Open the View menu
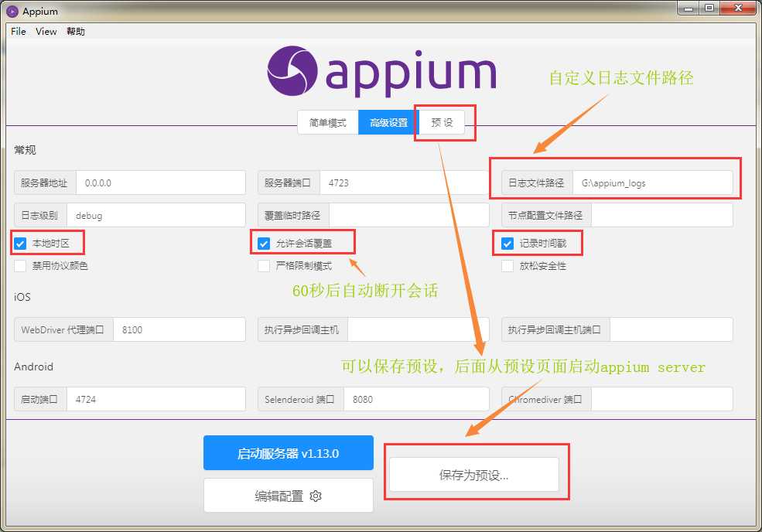The image size is (762, 532). 46,31
